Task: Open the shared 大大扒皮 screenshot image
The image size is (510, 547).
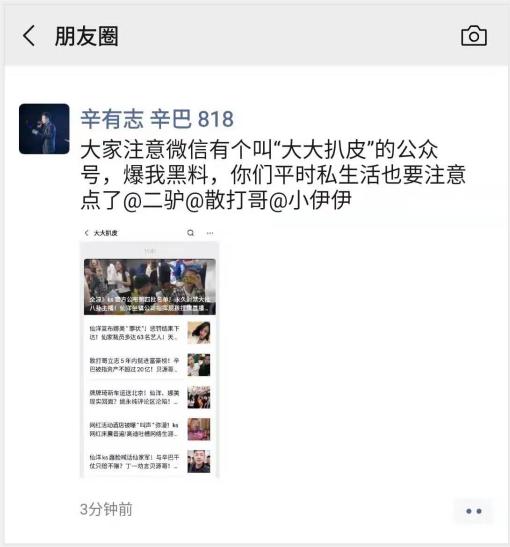Action: tap(149, 352)
